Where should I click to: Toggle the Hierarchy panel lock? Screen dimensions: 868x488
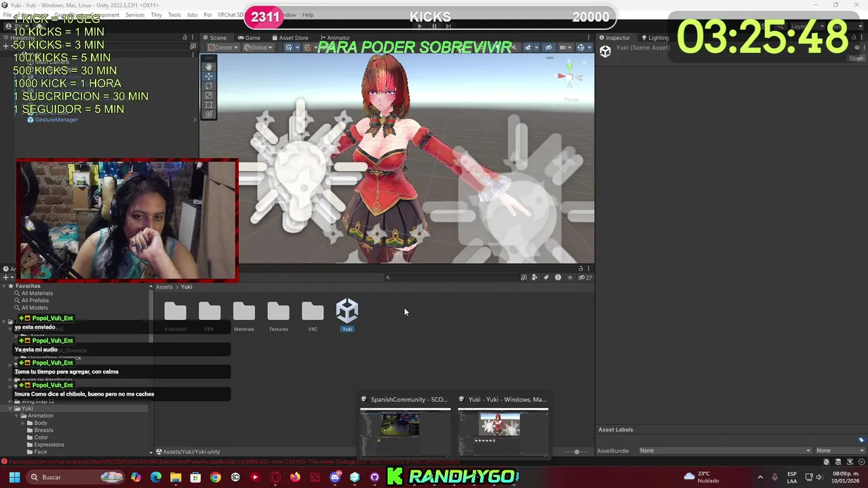tap(184, 37)
